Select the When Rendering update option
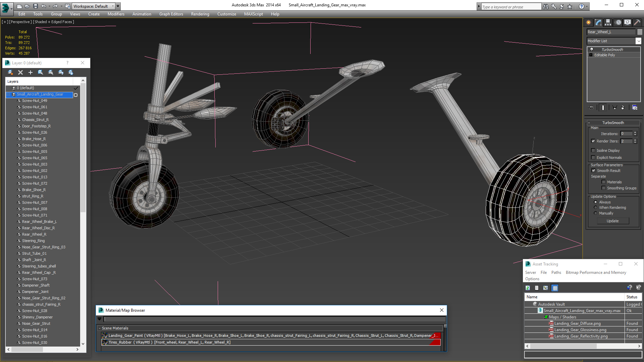Screen dimensions: 644x362 coord(595,207)
